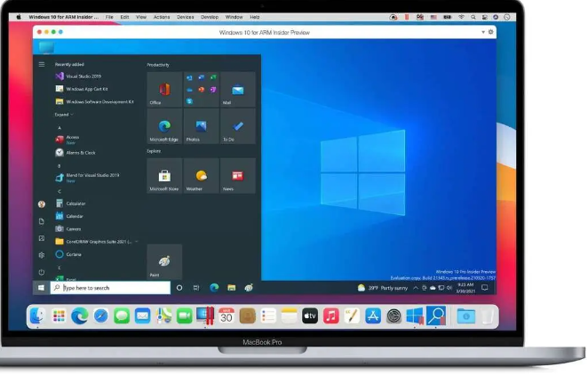
Task: Open the File menu
Action: pyautogui.click(x=109, y=17)
